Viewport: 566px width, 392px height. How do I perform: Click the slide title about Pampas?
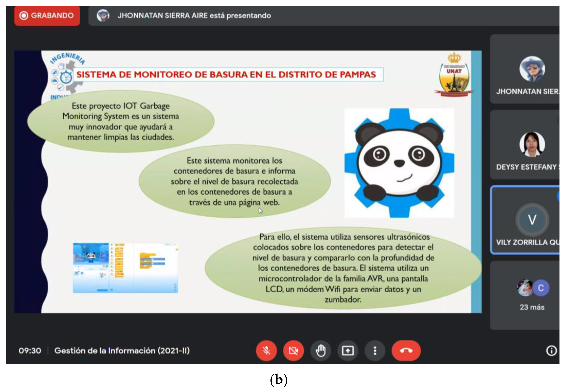pos(226,74)
